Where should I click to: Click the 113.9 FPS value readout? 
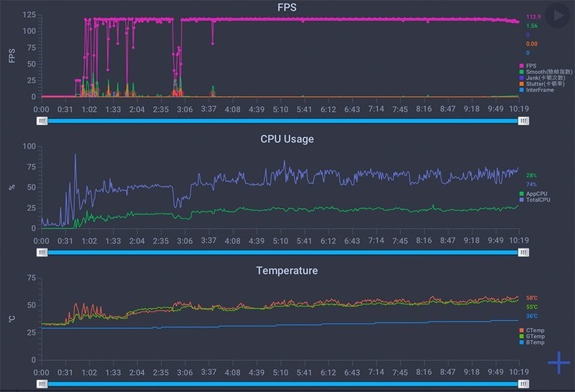(533, 17)
